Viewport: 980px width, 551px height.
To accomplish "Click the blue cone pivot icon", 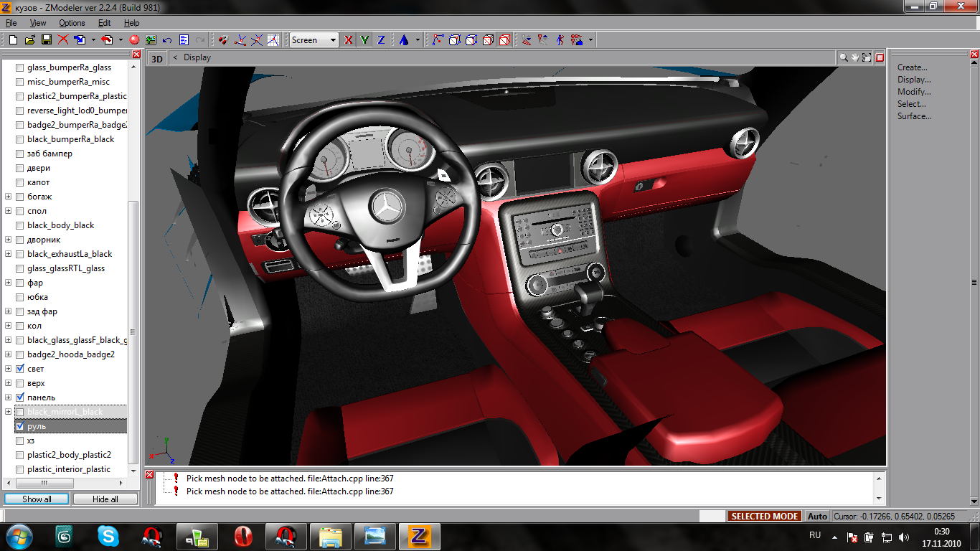I will (x=404, y=40).
